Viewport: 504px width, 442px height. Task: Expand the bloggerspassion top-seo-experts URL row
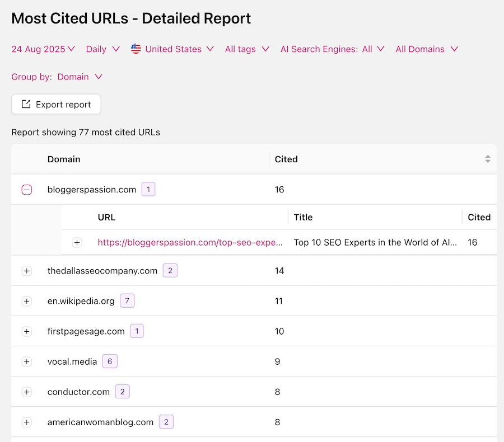[77, 243]
